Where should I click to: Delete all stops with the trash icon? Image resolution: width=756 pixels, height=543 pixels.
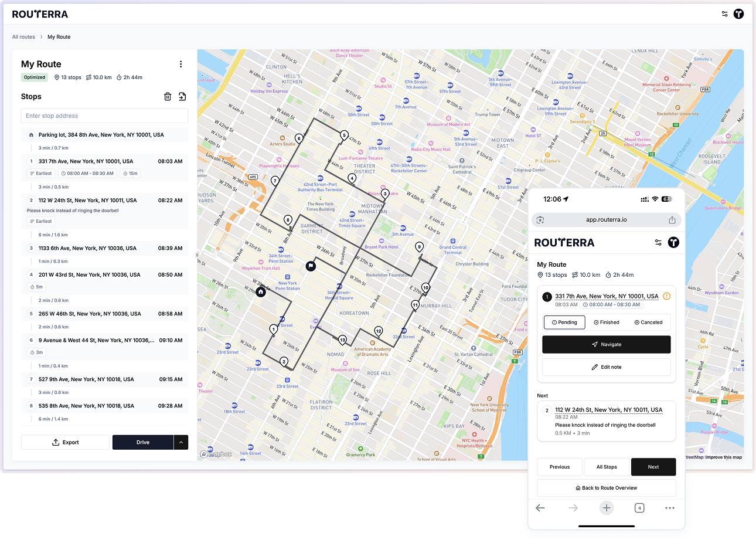point(168,97)
